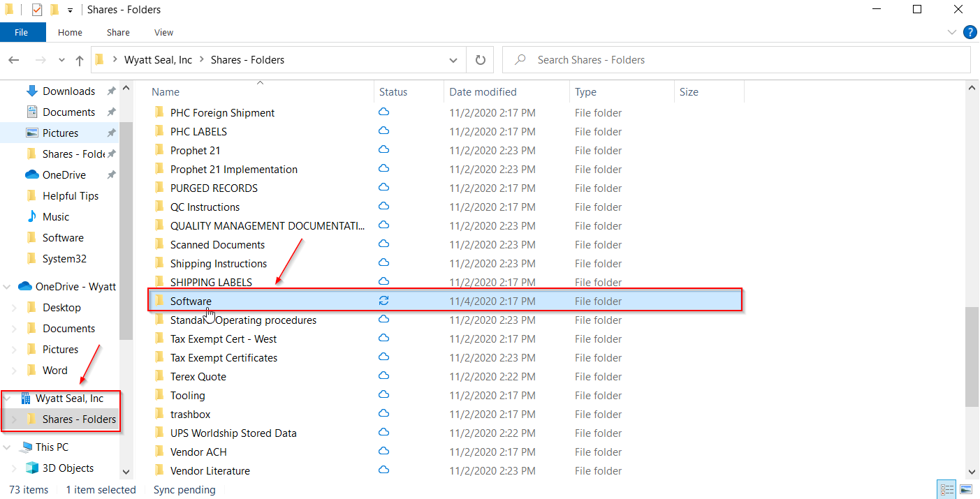980x499 pixels.
Task: Select pinned Documents in Quick access
Action: click(x=68, y=112)
